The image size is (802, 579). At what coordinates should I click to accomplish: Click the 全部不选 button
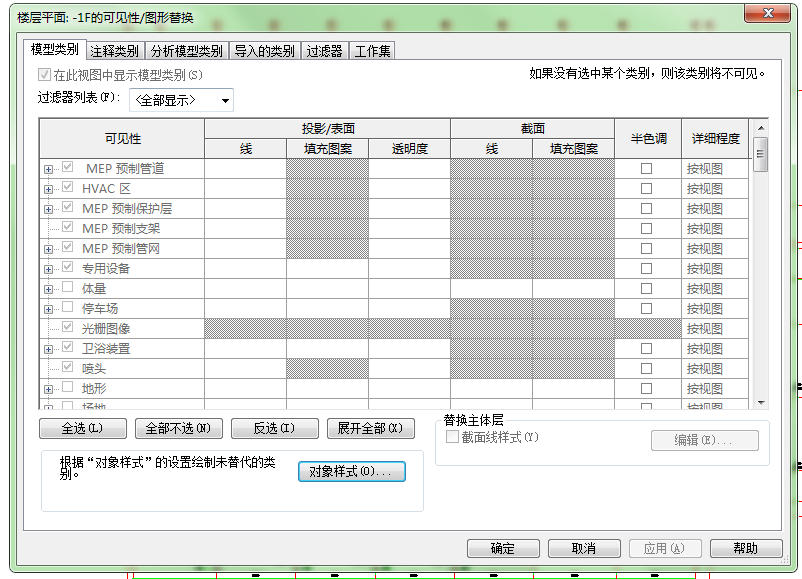click(179, 429)
